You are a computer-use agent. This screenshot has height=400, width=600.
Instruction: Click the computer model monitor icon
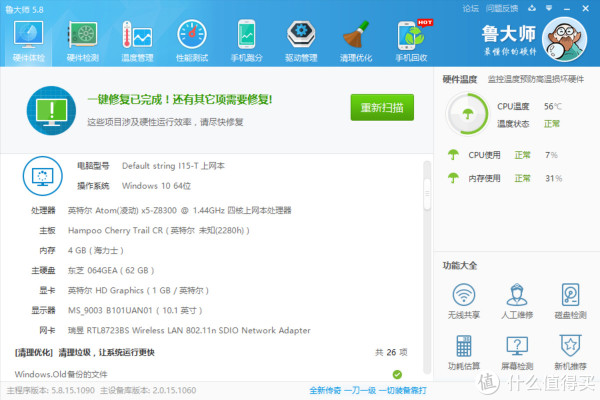click(x=42, y=176)
